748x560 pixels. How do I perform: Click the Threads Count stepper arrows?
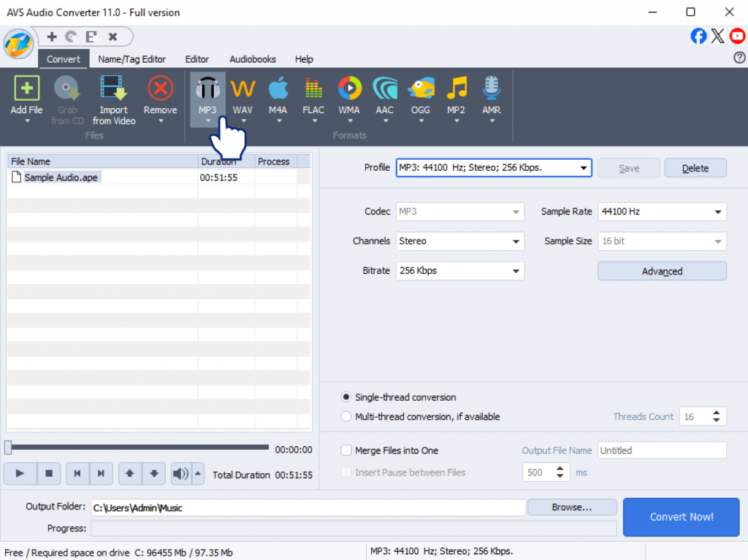(x=716, y=416)
